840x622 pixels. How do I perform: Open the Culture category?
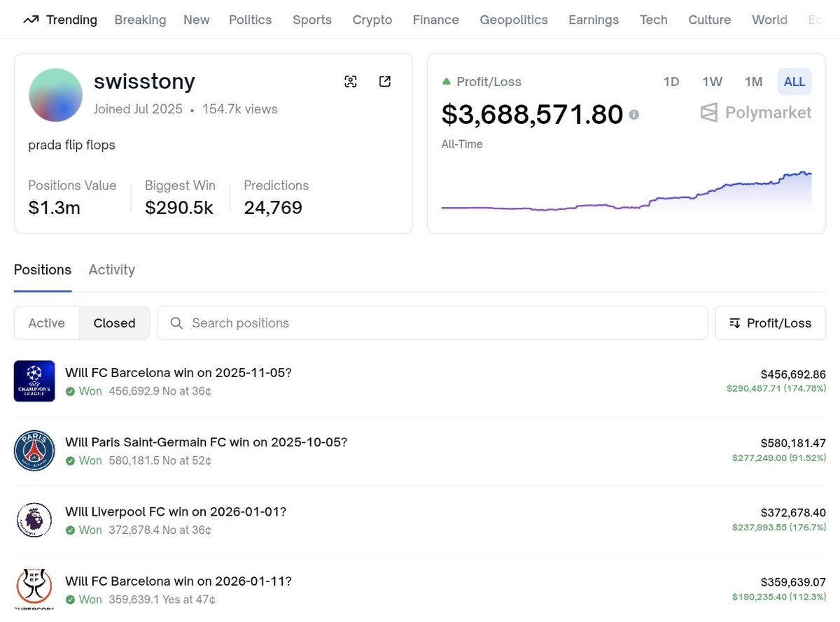pyautogui.click(x=710, y=20)
